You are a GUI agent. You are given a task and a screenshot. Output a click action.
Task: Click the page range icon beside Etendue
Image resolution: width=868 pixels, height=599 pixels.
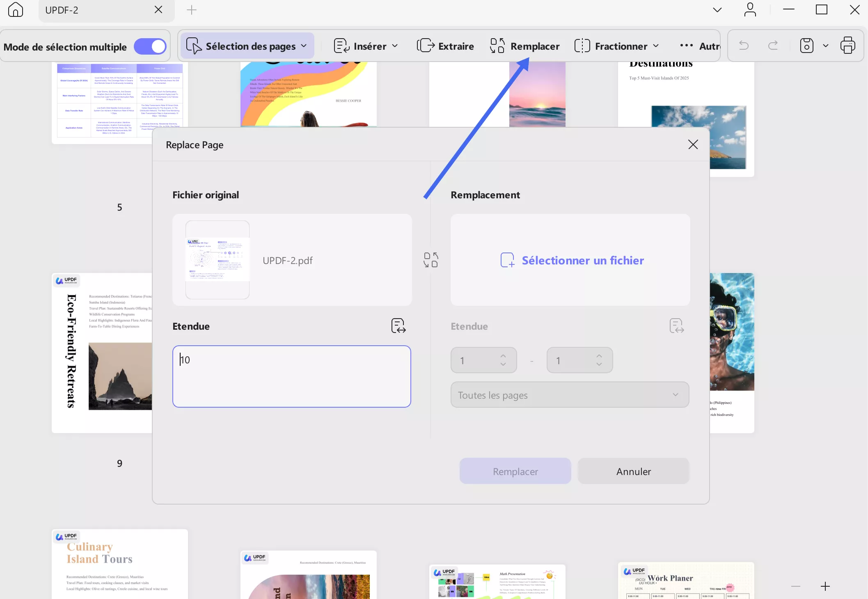(x=398, y=326)
